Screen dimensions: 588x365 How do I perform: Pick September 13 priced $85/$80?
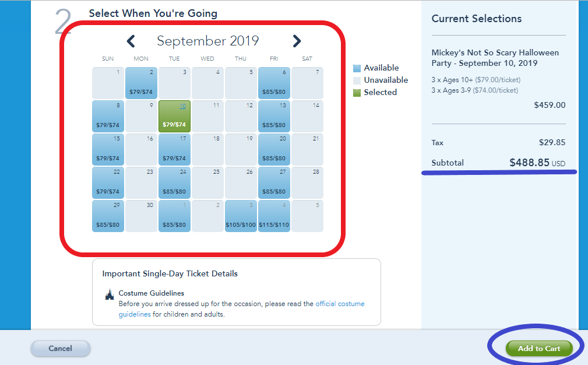point(274,116)
